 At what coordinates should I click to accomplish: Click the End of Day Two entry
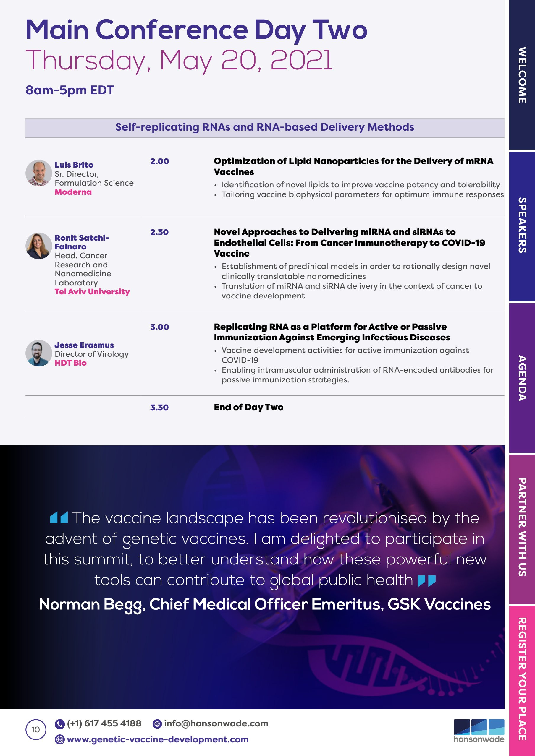click(x=249, y=407)
